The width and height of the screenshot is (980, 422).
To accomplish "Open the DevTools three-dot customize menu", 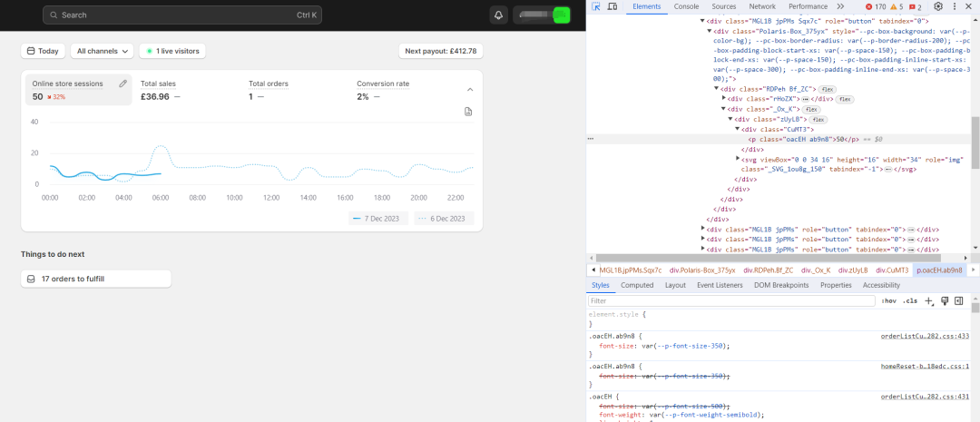I will click(x=955, y=6).
